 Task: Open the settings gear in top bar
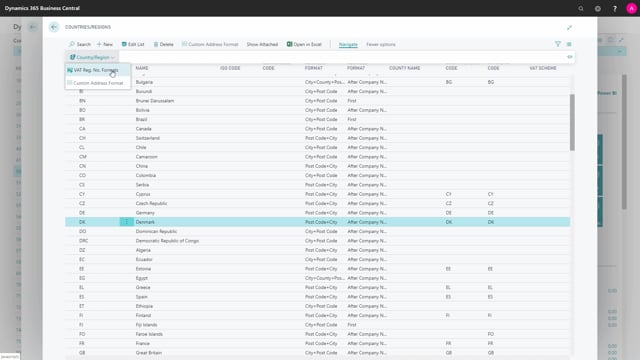tap(598, 8)
